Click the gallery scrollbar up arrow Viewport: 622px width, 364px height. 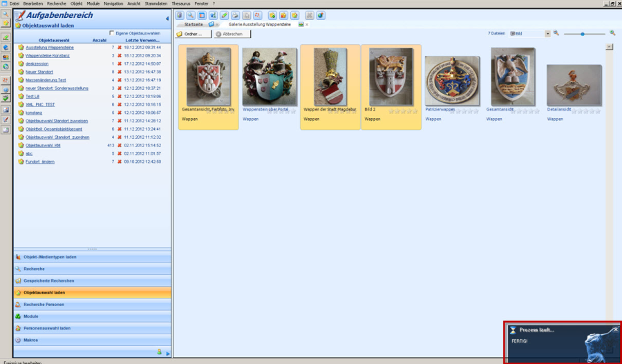point(609,47)
